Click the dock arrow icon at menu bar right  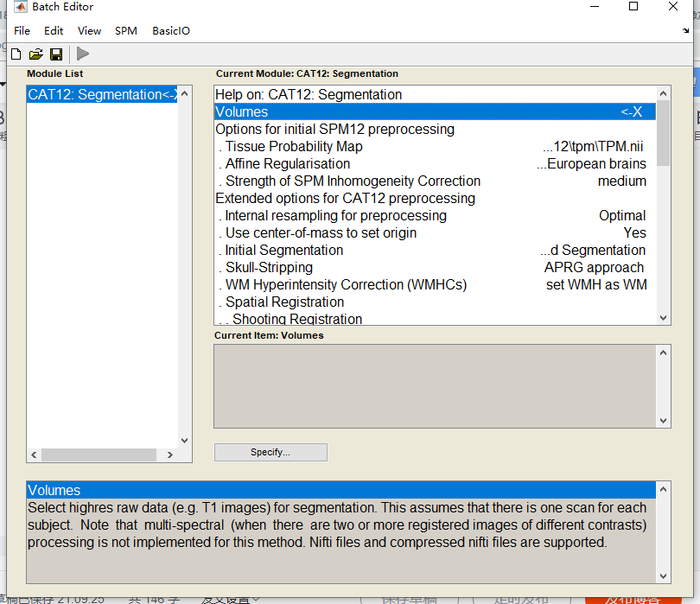[x=685, y=30]
